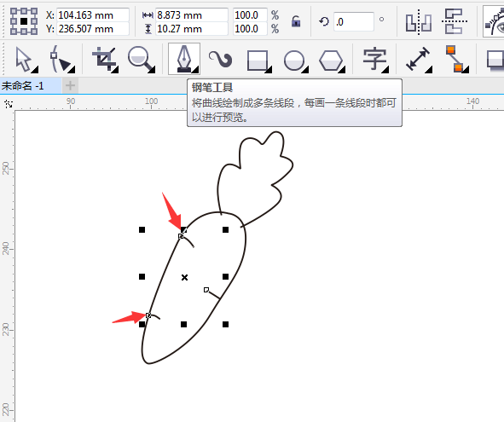Mirror the object vertically
This screenshot has width=504, height=422.
pyautogui.click(x=455, y=21)
